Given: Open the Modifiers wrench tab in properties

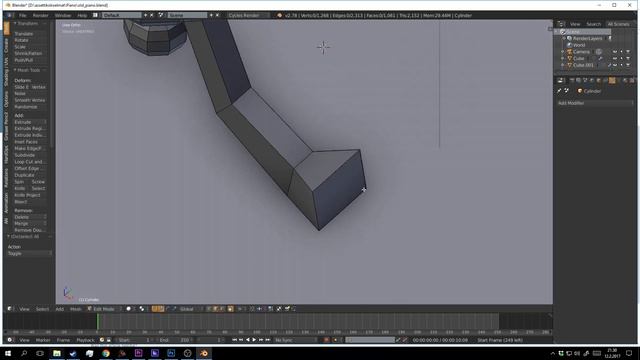Looking at the screenshot, I should coord(612,80).
